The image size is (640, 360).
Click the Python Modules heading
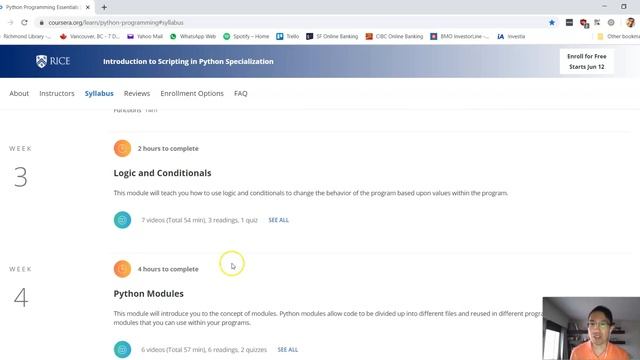[149, 293]
